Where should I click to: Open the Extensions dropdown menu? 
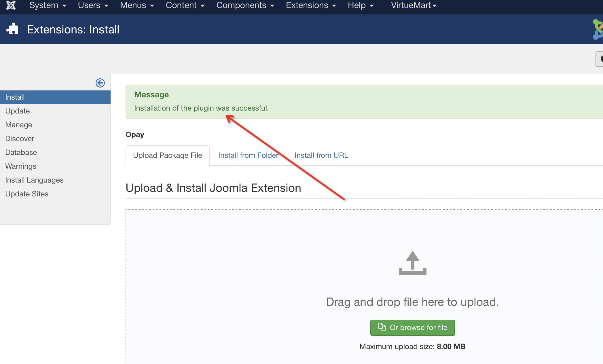click(311, 5)
